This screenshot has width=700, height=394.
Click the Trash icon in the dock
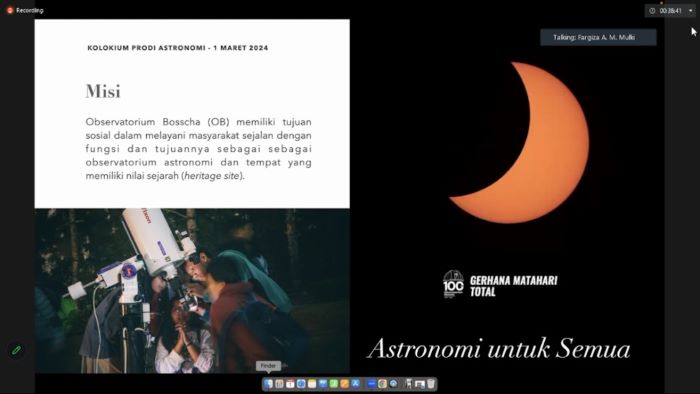431,384
